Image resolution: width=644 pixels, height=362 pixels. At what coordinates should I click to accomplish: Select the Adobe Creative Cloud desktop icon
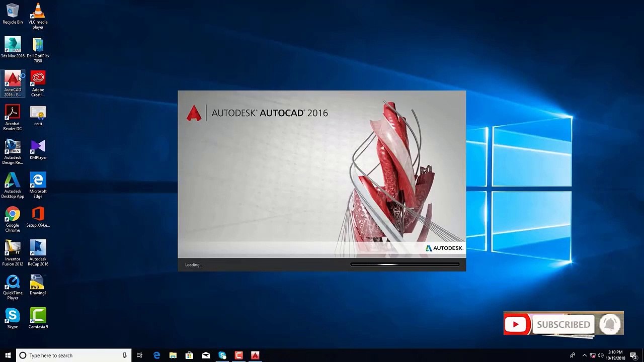point(38,84)
